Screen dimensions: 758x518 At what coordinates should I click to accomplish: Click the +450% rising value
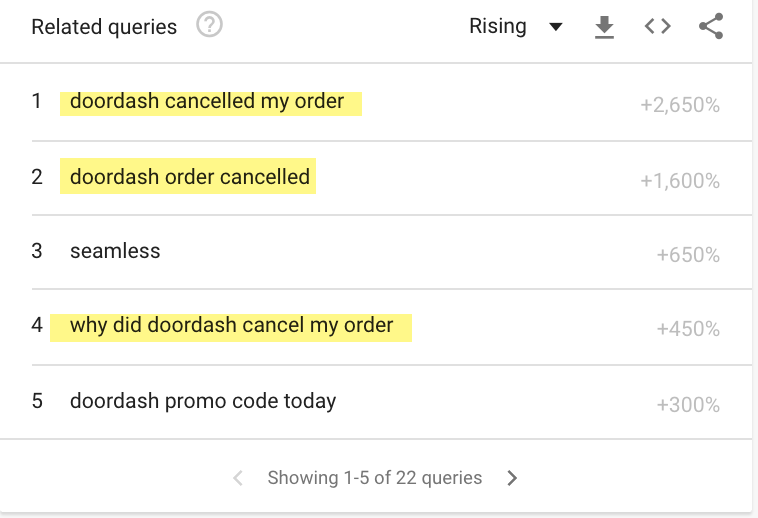click(x=688, y=330)
